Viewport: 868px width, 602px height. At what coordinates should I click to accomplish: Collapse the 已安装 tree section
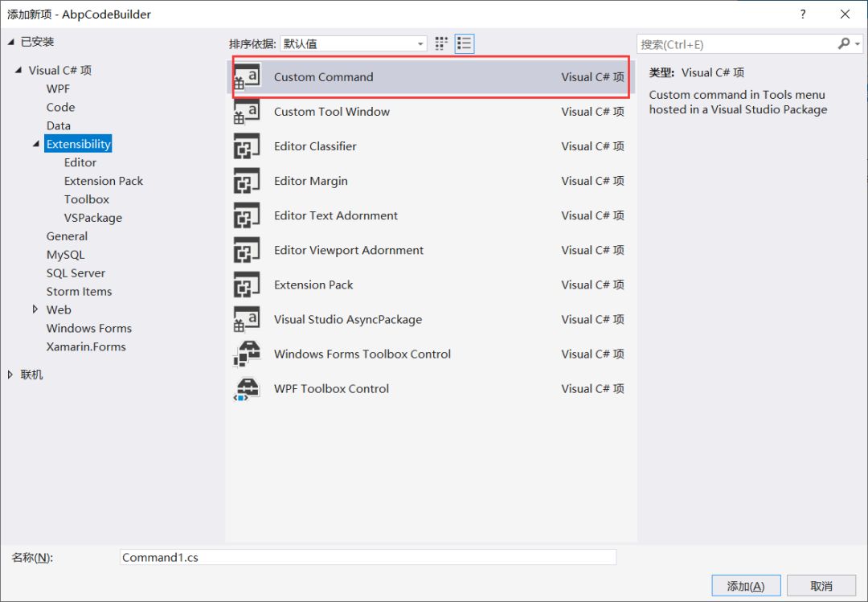coord(10,42)
